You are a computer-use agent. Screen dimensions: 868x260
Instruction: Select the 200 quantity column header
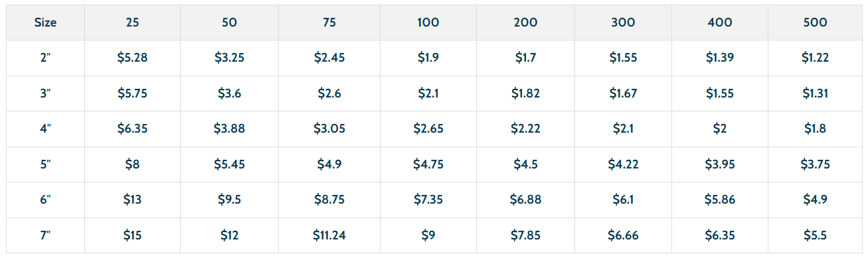[x=525, y=23]
